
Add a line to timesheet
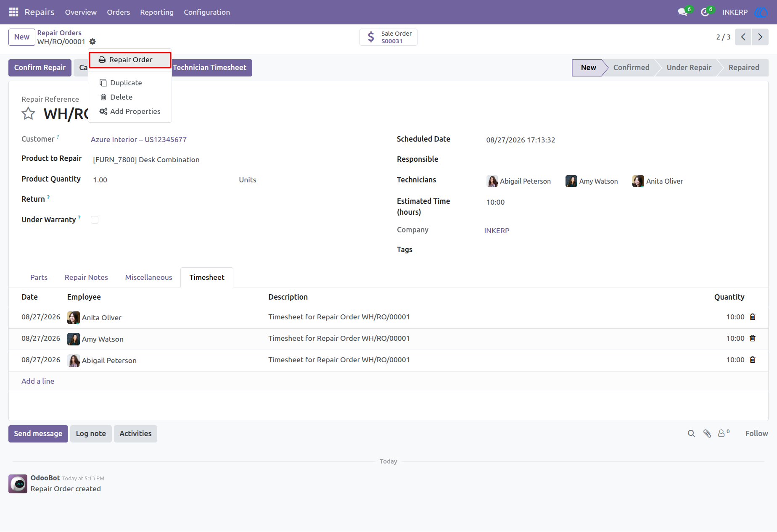pyautogui.click(x=38, y=381)
